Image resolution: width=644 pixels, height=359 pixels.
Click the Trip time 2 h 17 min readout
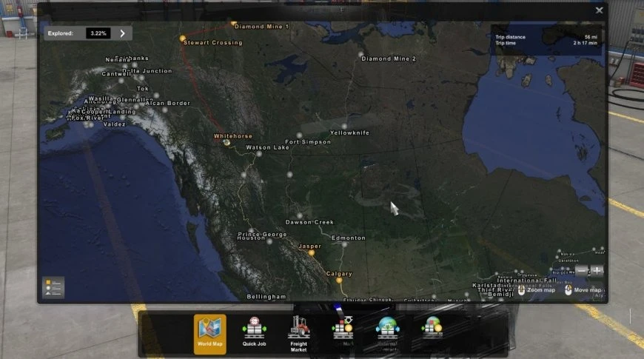coord(546,43)
